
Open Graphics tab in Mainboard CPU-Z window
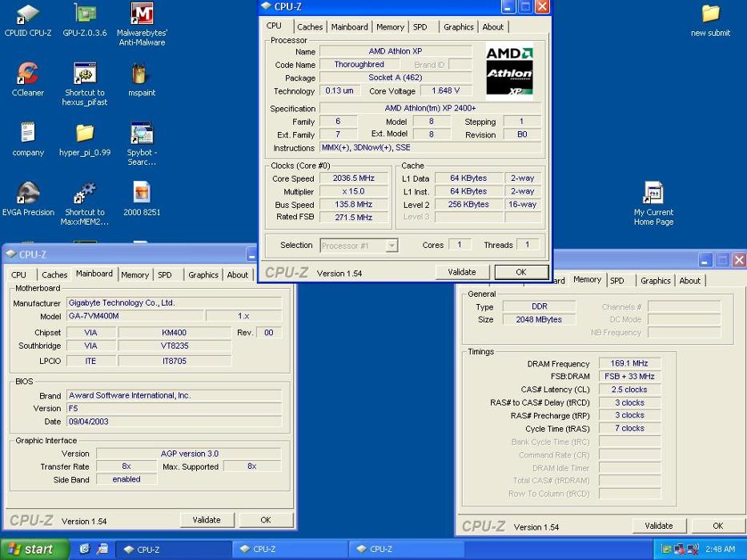[x=203, y=274]
